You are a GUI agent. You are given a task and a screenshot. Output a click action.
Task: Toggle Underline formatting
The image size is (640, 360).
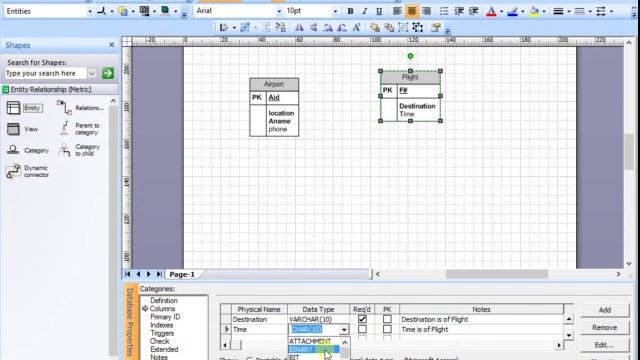(379, 11)
